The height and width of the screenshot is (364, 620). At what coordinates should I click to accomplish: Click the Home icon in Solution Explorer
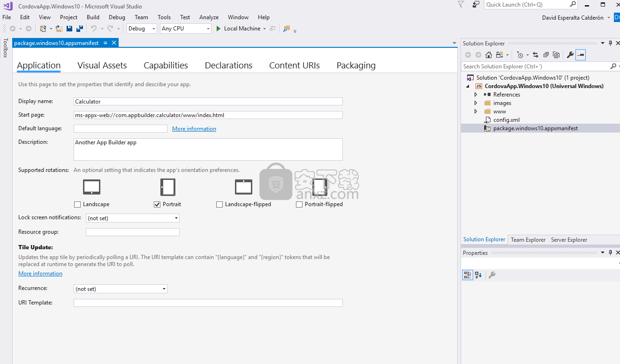point(488,55)
